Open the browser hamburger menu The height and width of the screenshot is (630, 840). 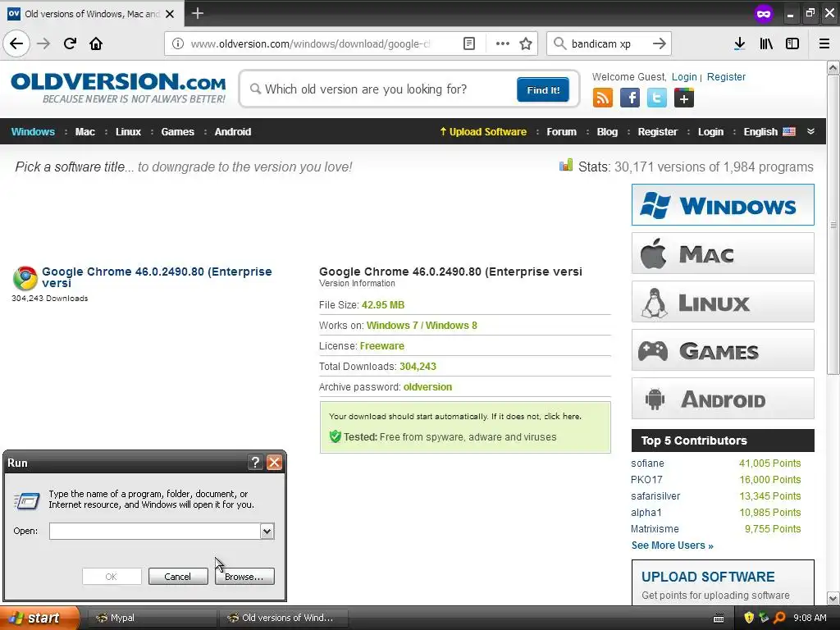824,43
